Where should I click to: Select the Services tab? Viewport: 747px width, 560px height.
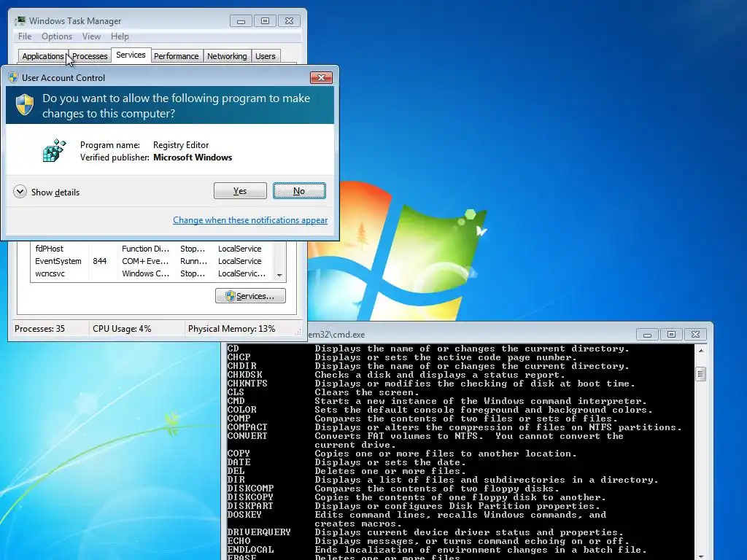pyautogui.click(x=131, y=55)
